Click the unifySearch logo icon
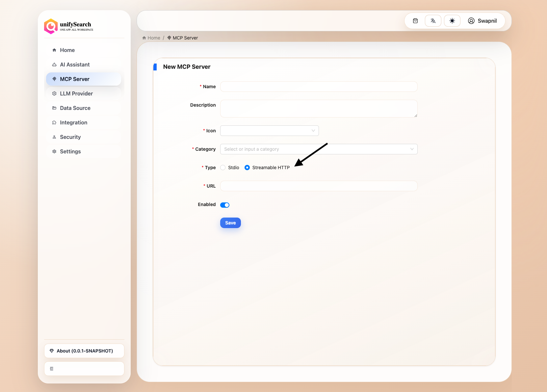This screenshot has width=547, height=392. click(51, 26)
